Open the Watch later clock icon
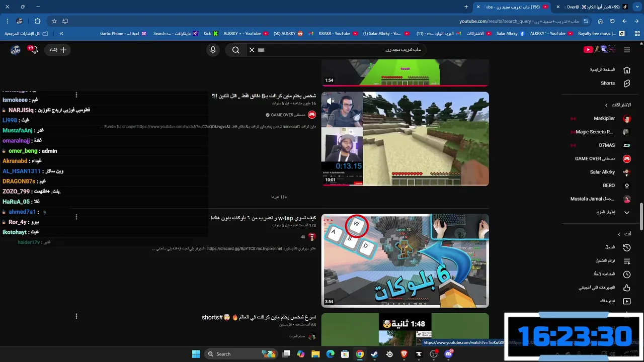The width and height of the screenshot is (644, 362). [626, 275]
